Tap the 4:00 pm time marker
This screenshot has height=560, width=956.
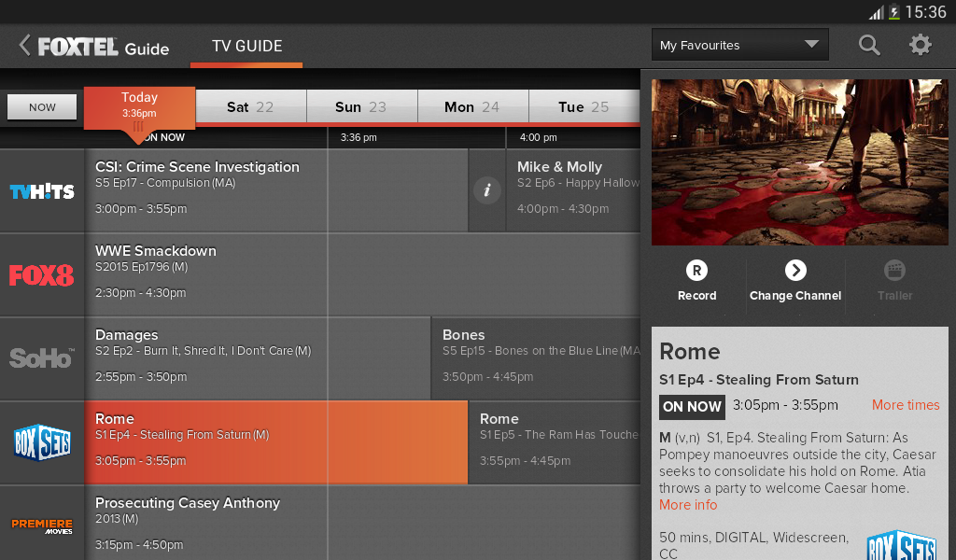(x=539, y=138)
